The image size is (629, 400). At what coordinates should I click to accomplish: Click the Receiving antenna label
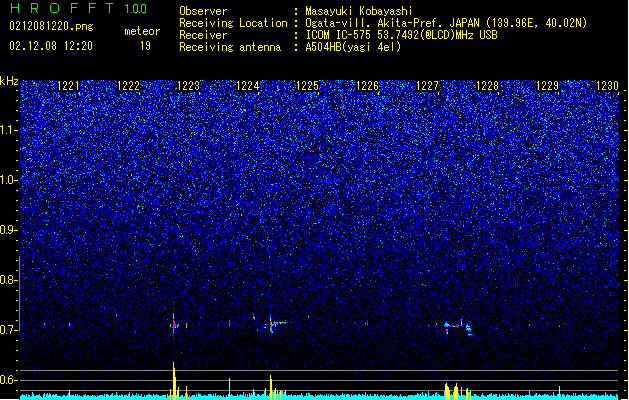tap(230, 47)
